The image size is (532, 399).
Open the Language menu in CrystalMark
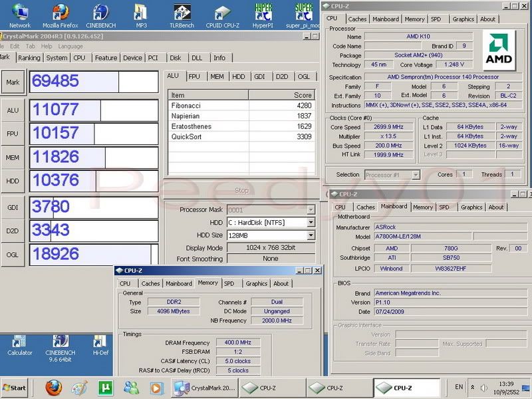70,46
